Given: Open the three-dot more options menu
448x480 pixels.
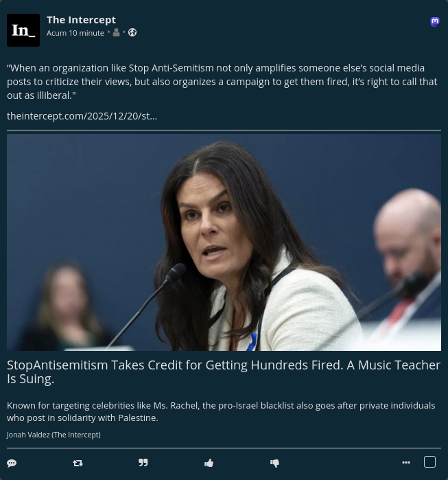Looking at the screenshot, I should [406, 463].
